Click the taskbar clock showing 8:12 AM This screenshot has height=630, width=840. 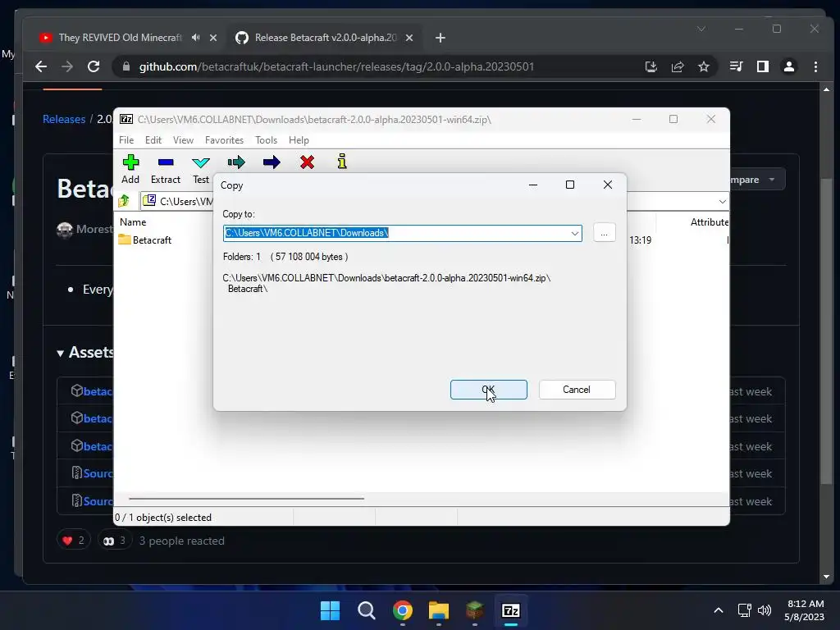(x=805, y=610)
